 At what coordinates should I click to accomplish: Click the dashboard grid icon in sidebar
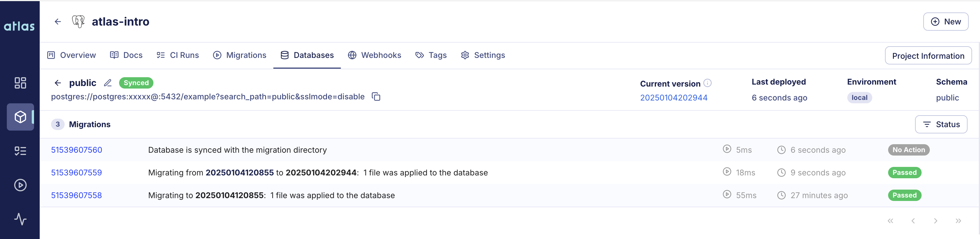(20, 83)
